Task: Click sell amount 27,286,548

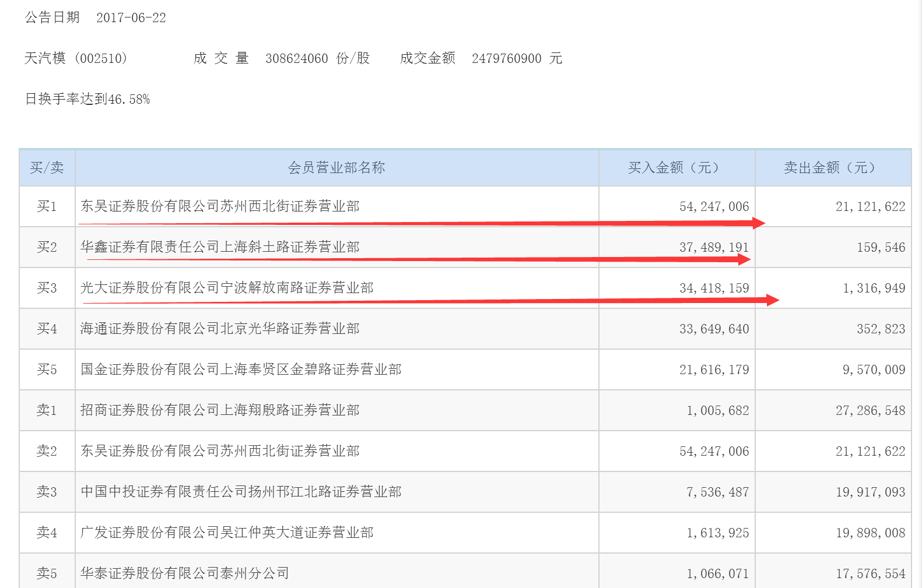Action: [x=871, y=410]
